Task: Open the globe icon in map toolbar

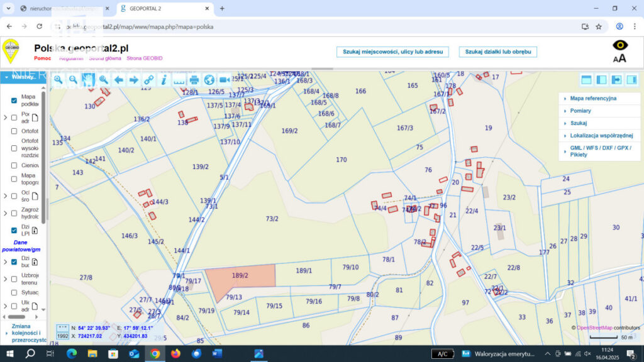Action: pyautogui.click(x=209, y=80)
